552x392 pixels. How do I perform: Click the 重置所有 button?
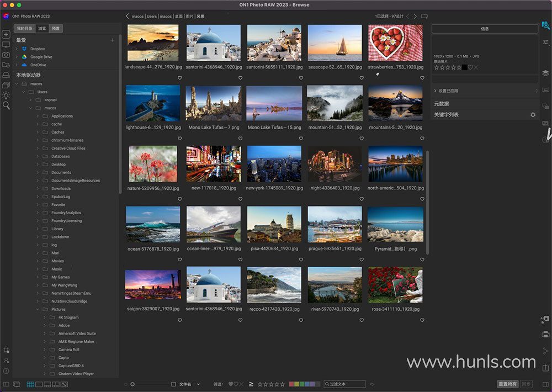pyautogui.click(x=508, y=384)
